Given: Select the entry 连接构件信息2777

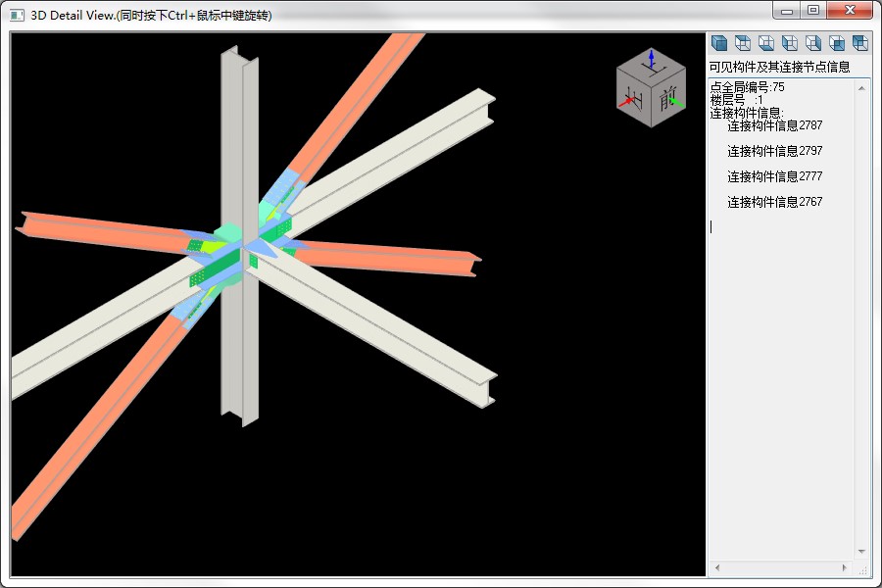Looking at the screenshot, I should click(x=774, y=176).
